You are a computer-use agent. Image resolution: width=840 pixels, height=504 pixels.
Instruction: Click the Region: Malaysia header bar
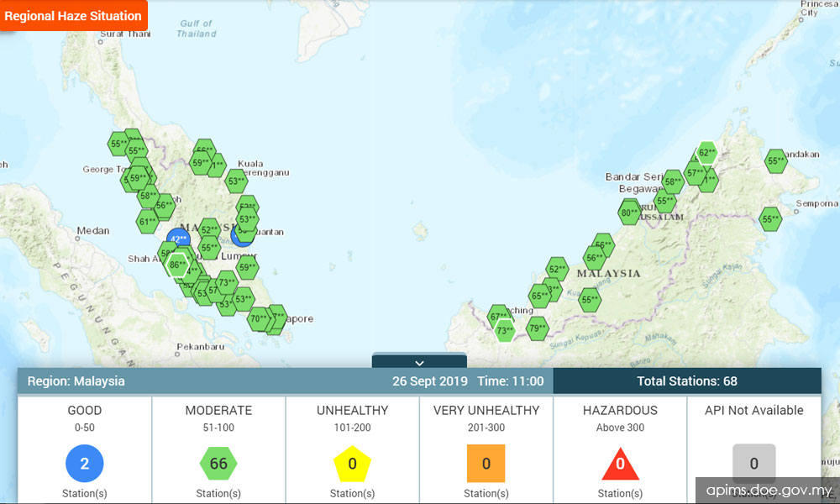[76, 381]
